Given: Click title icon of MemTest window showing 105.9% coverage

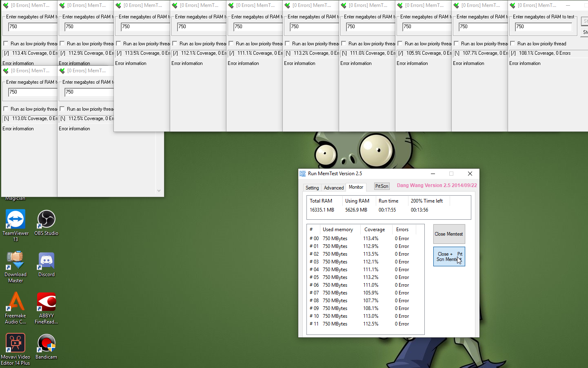Looking at the screenshot, I should (x=400, y=5).
